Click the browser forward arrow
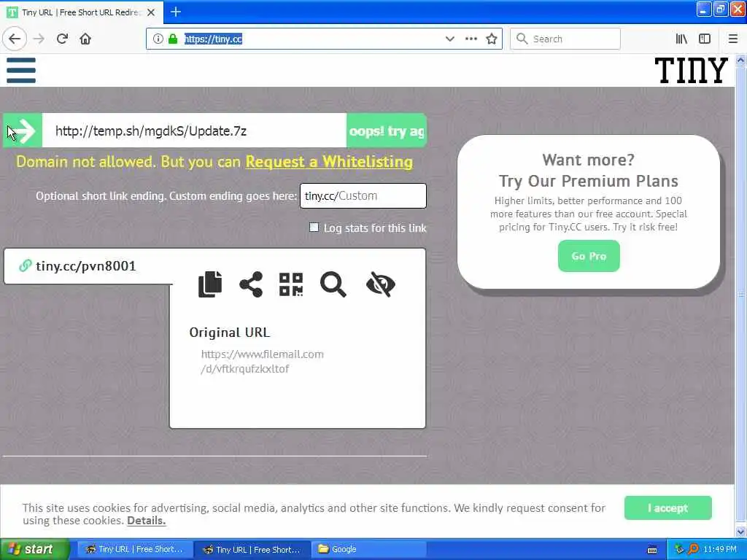 coord(39,39)
